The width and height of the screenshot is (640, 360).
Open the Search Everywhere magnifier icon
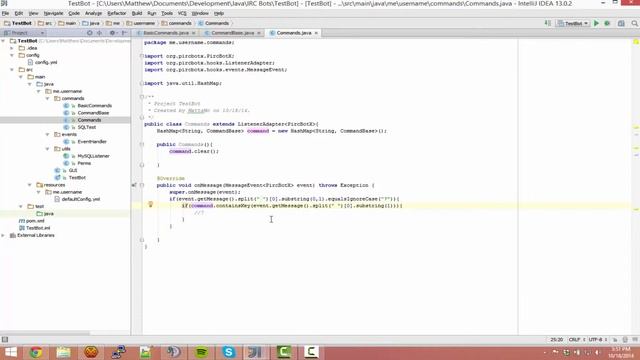click(x=635, y=23)
